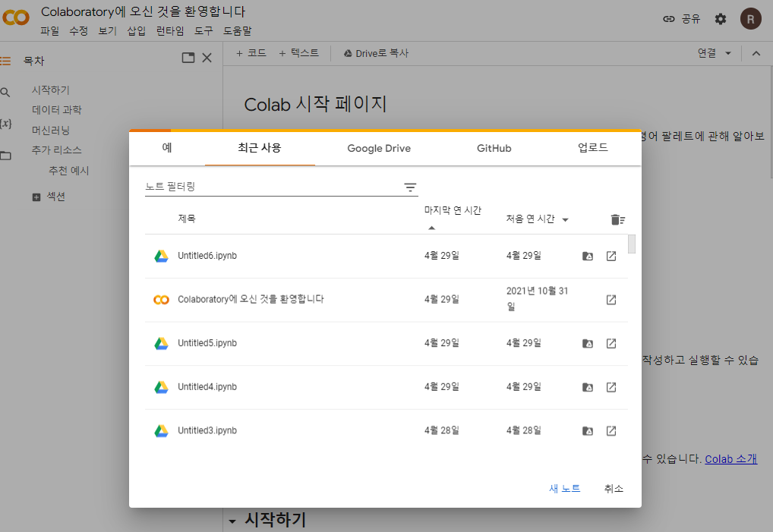Select 시작하기 in the table of contents
The image size is (773, 532).
pos(51,90)
